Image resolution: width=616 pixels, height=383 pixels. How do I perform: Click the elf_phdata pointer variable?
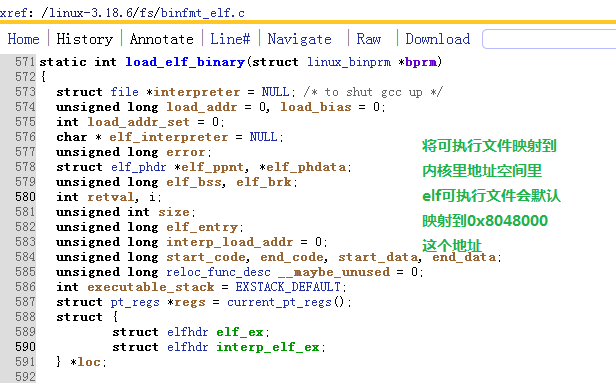pos(306,167)
